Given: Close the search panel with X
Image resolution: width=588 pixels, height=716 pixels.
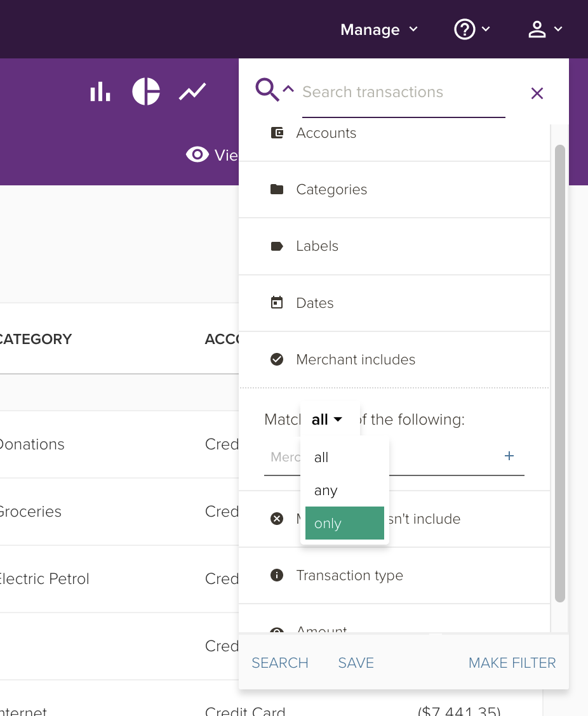Looking at the screenshot, I should (537, 93).
